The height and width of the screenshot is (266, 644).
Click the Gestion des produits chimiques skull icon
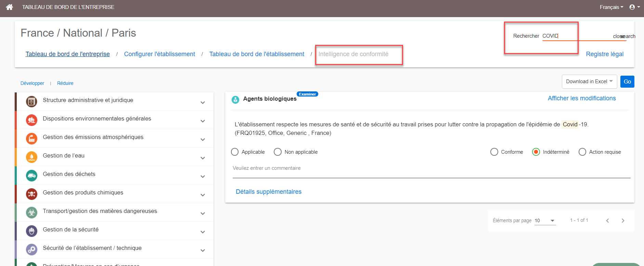click(31, 194)
